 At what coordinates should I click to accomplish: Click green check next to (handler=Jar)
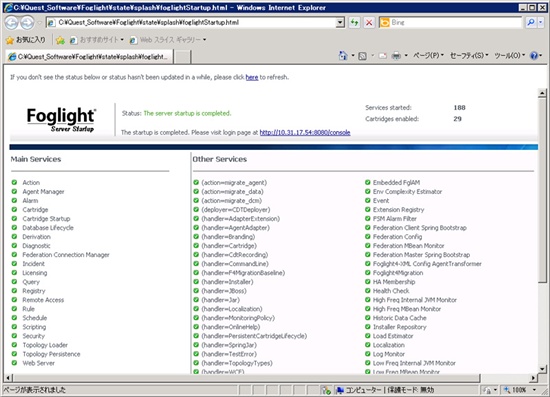coord(196,300)
